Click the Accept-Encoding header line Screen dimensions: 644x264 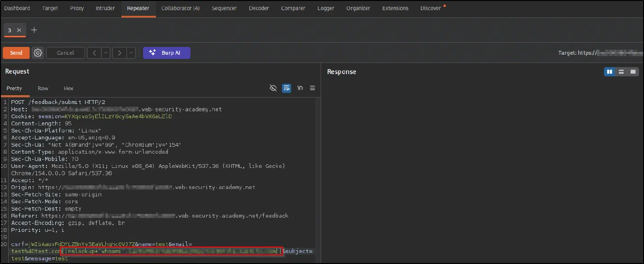click(x=68, y=223)
